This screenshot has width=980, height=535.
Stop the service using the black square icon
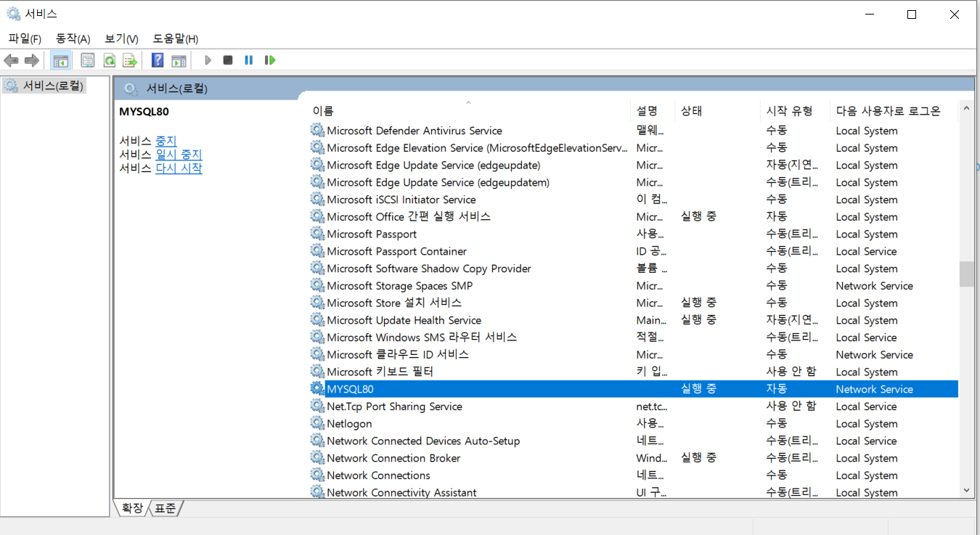227,60
